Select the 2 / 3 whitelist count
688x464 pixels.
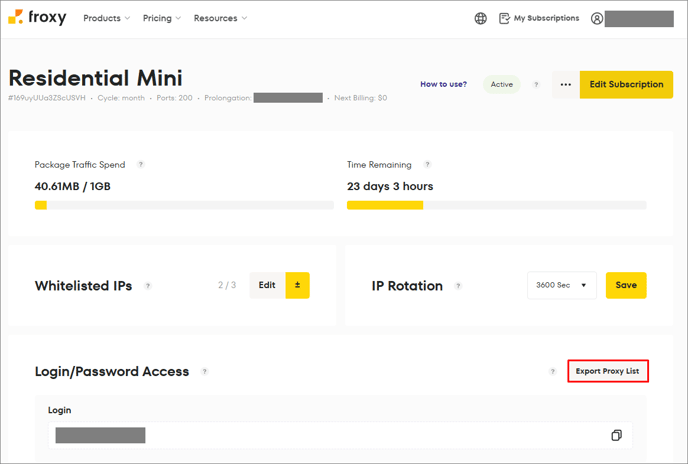227,285
